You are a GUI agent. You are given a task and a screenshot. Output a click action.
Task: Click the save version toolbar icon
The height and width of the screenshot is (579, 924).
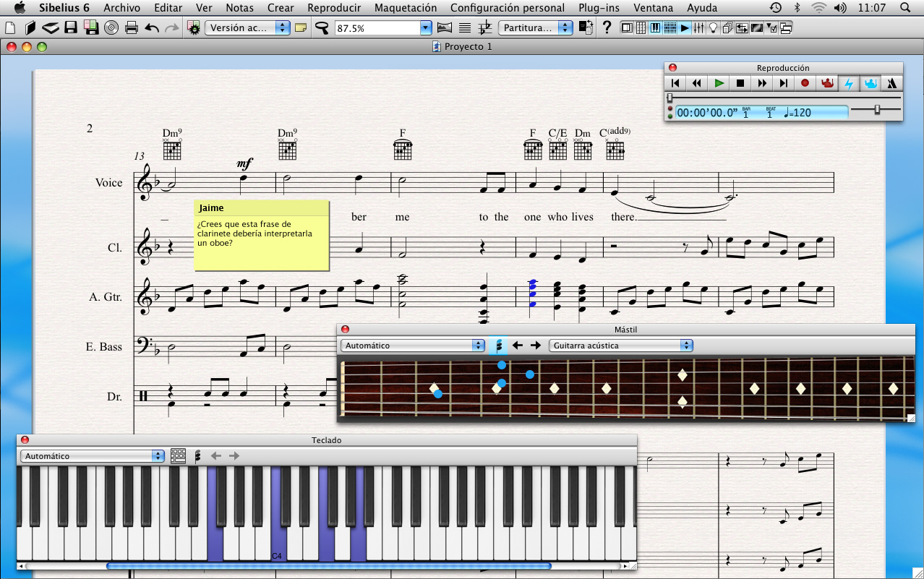(91, 28)
